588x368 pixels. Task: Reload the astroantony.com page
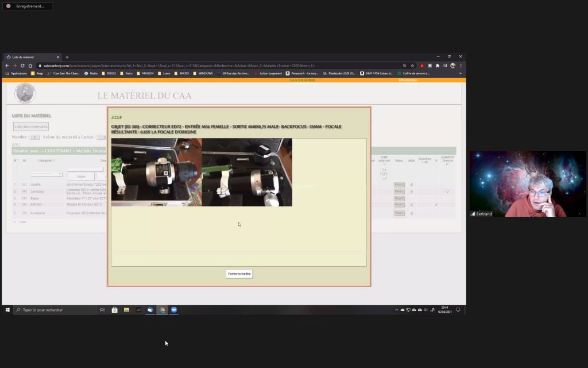(x=22, y=66)
